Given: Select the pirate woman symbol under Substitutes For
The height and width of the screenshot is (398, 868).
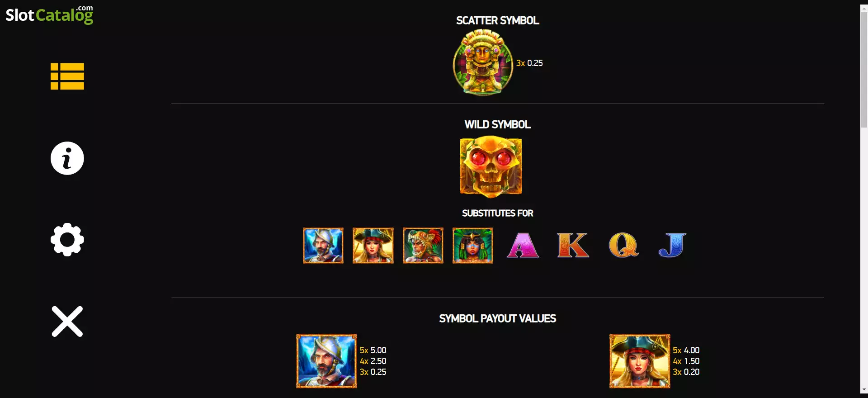Looking at the screenshot, I should [x=373, y=246].
